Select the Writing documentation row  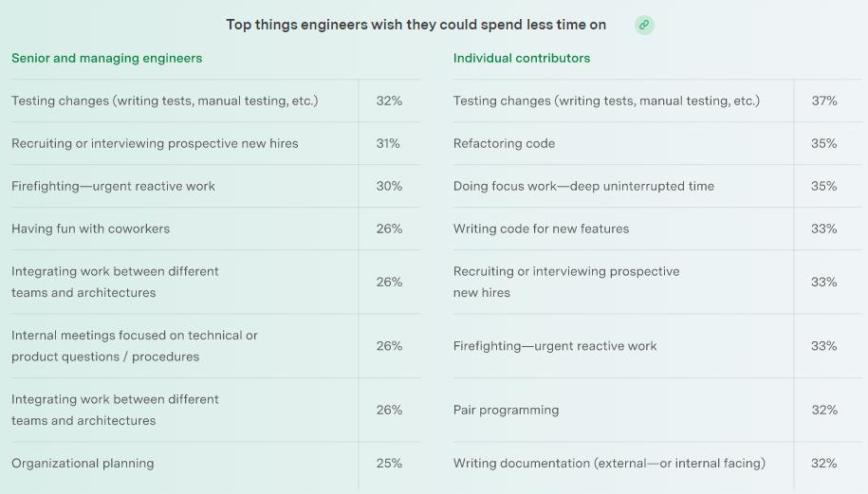point(609,463)
